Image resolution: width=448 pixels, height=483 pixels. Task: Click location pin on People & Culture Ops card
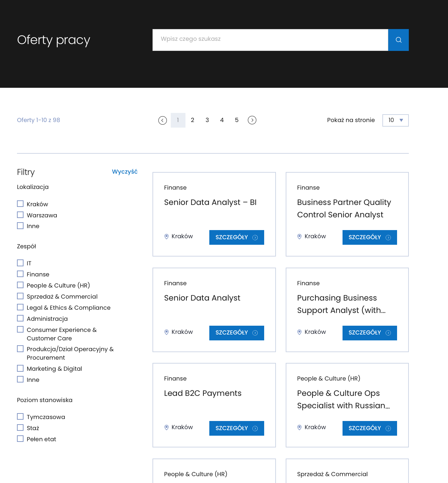click(x=299, y=428)
